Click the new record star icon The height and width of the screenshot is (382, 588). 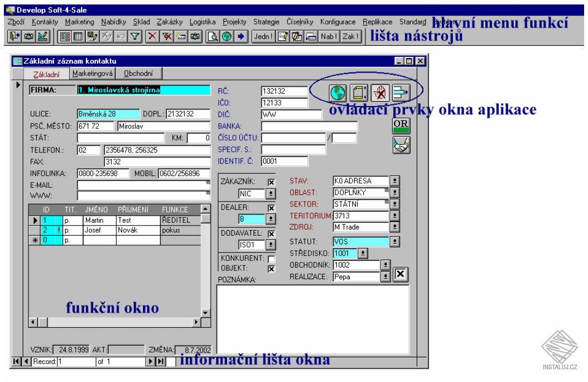click(181, 36)
